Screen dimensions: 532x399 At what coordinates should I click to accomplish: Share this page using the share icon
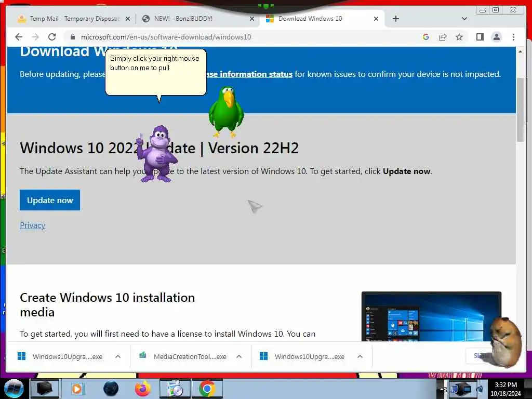[x=443, y=37]
